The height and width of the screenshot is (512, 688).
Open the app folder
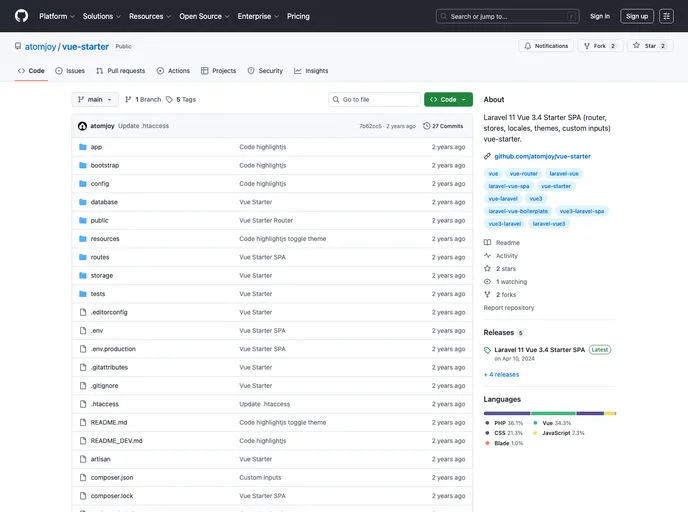coord(96,147)
